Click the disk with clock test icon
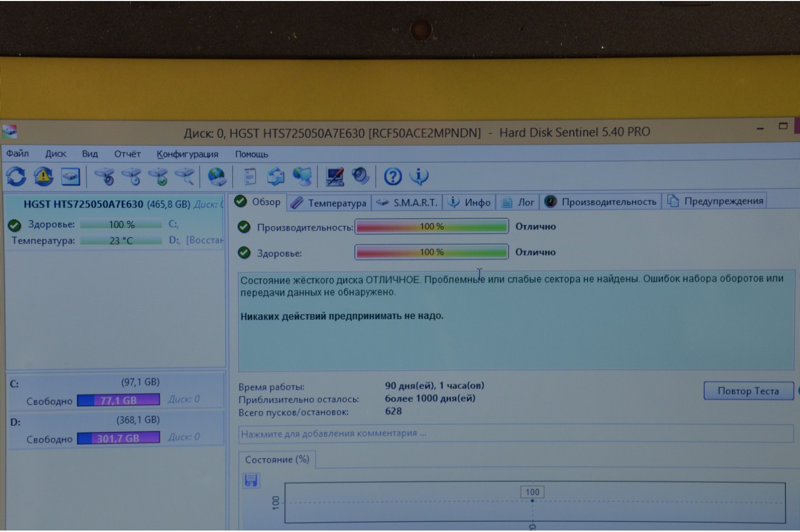This screenshot has width=800, height=532. (132, 176)
